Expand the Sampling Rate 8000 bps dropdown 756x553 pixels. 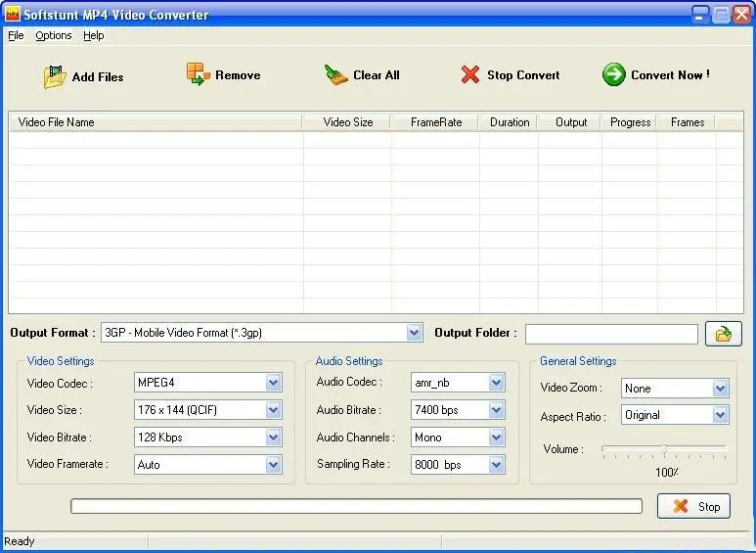click(x=497, y=465)
